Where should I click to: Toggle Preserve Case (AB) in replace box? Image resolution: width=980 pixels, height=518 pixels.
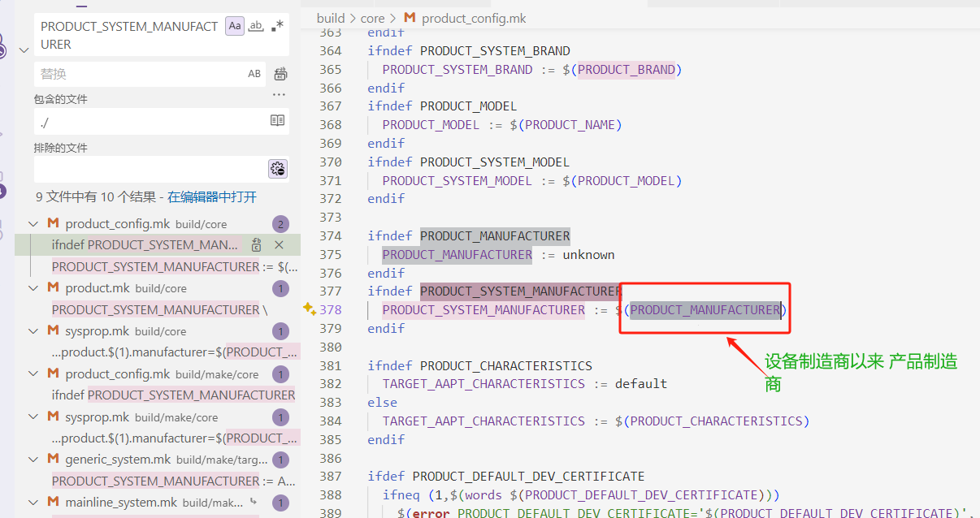click(254, 74)
